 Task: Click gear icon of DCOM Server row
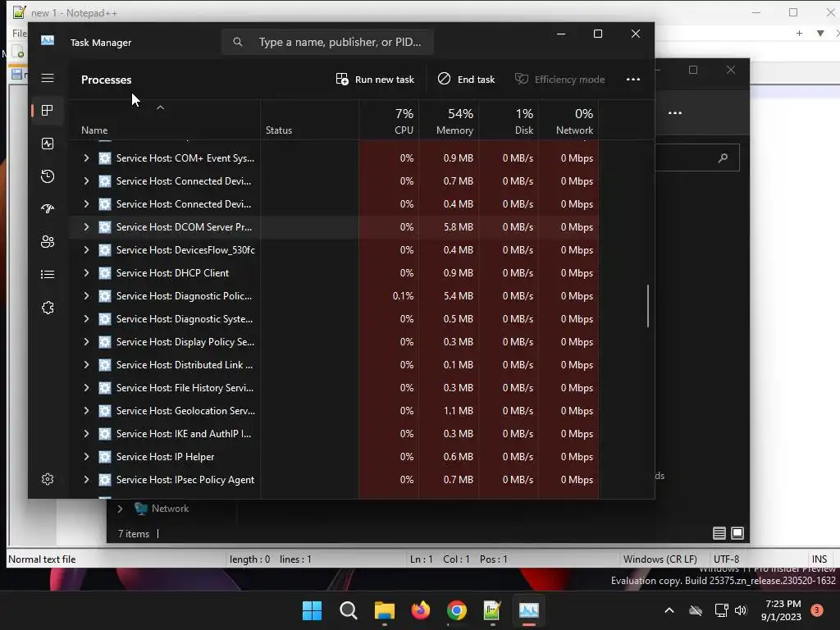tap(105, 227)
